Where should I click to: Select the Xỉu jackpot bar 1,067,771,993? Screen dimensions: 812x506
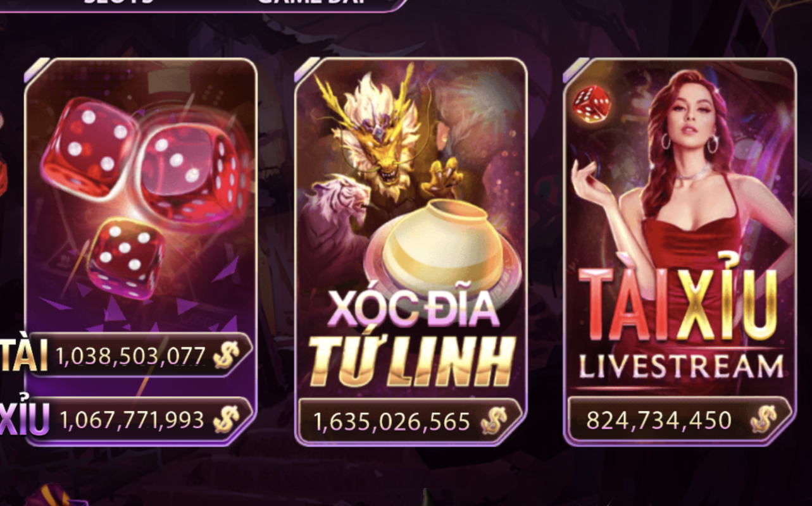tap(141, 420)
